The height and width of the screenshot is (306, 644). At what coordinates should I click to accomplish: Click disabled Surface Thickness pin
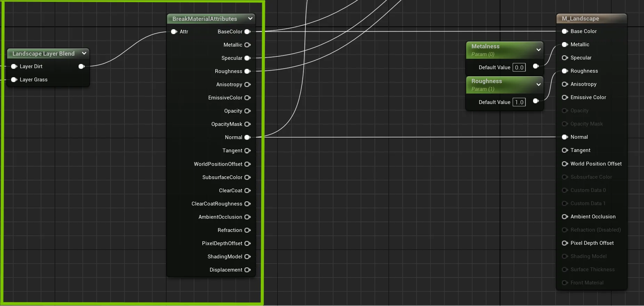click(x=565, y=269)
